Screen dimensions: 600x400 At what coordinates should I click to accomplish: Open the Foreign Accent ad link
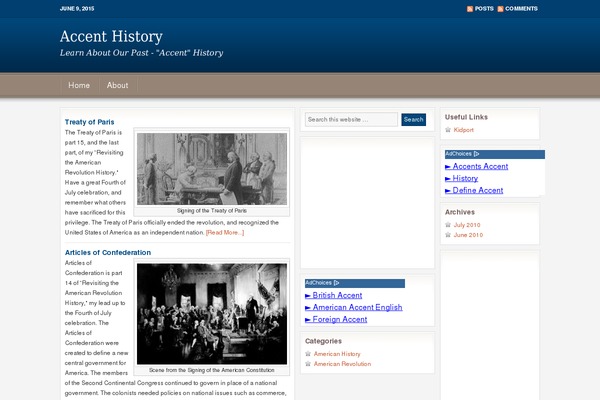[x=340, y=319]
